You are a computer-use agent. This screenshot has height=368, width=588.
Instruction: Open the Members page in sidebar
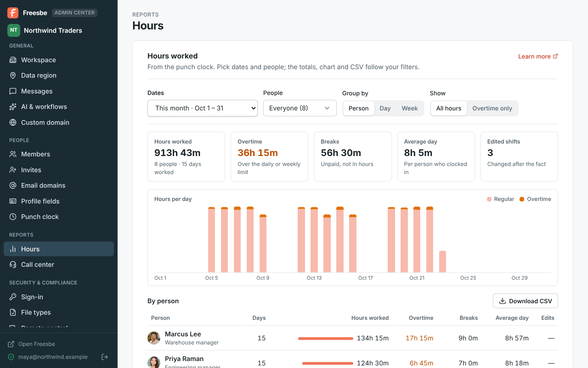pyautogui.click(x=59, y=154)
